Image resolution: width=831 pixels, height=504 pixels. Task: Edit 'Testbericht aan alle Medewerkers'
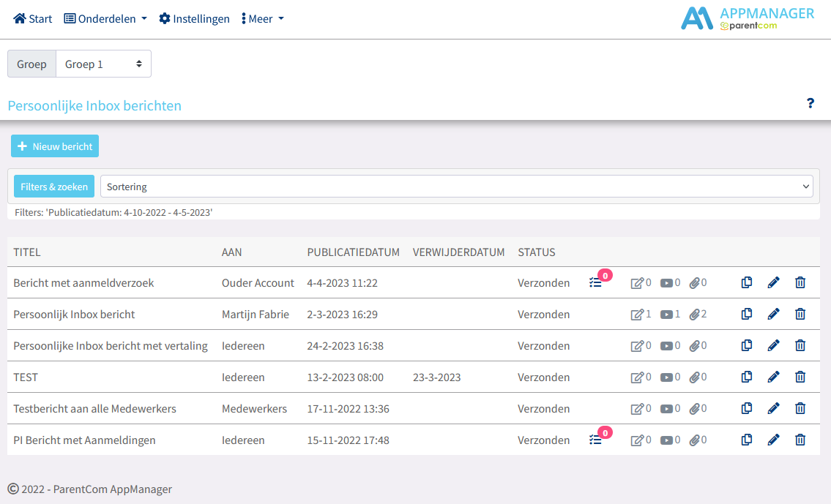tap(773, 408)
